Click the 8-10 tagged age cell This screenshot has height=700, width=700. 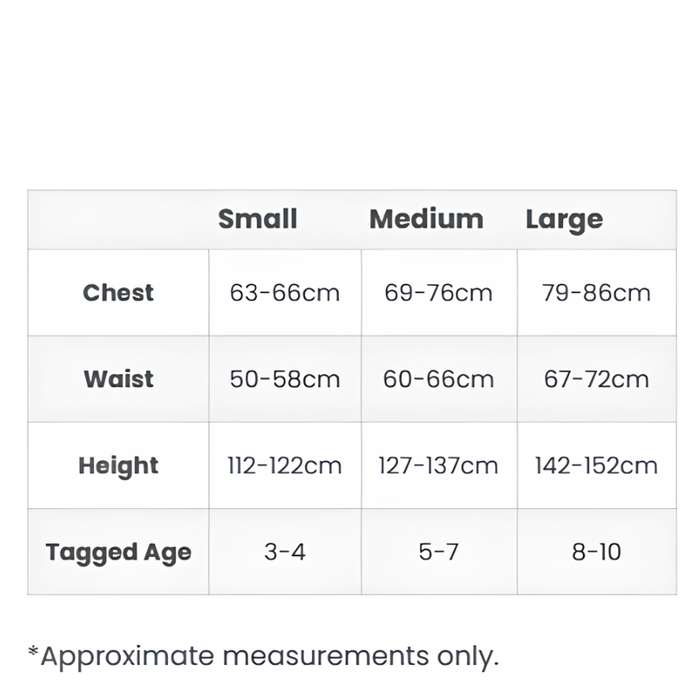tap(596, 552)
